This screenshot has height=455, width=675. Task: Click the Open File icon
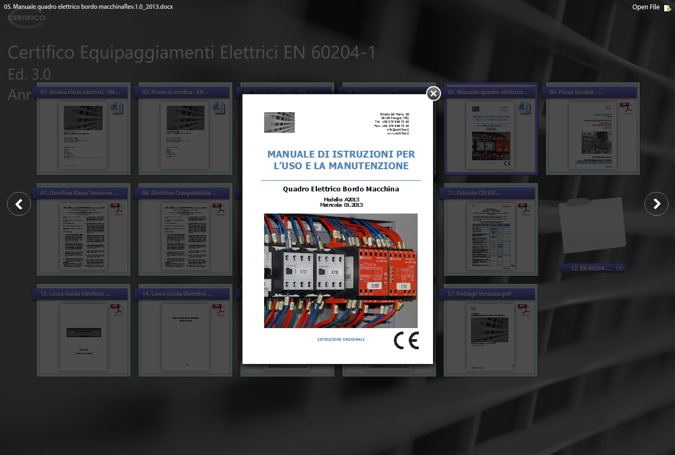pyautogui.click(x=667, y=8)
